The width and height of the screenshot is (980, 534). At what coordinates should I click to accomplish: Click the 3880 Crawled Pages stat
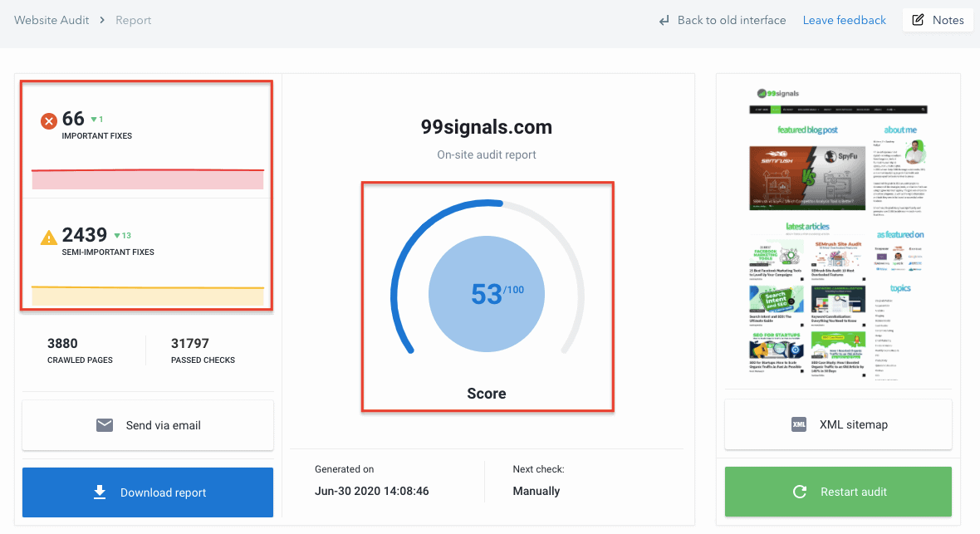[x=80, y=350]
